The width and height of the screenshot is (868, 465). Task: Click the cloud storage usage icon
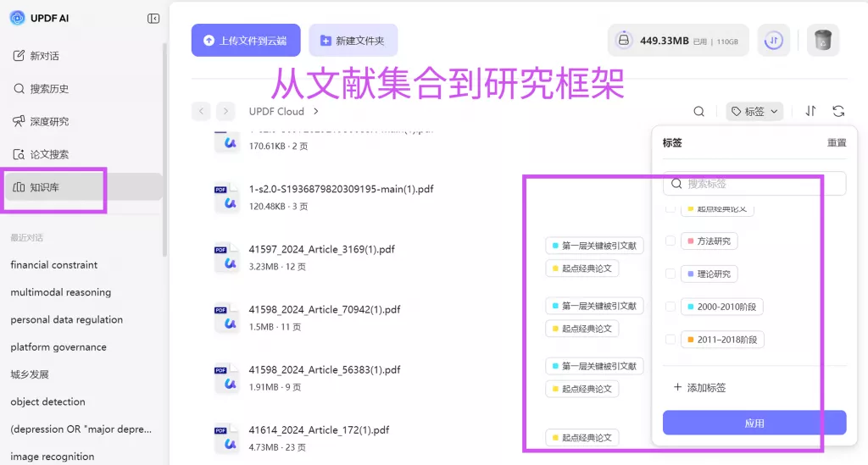(623, 41)
